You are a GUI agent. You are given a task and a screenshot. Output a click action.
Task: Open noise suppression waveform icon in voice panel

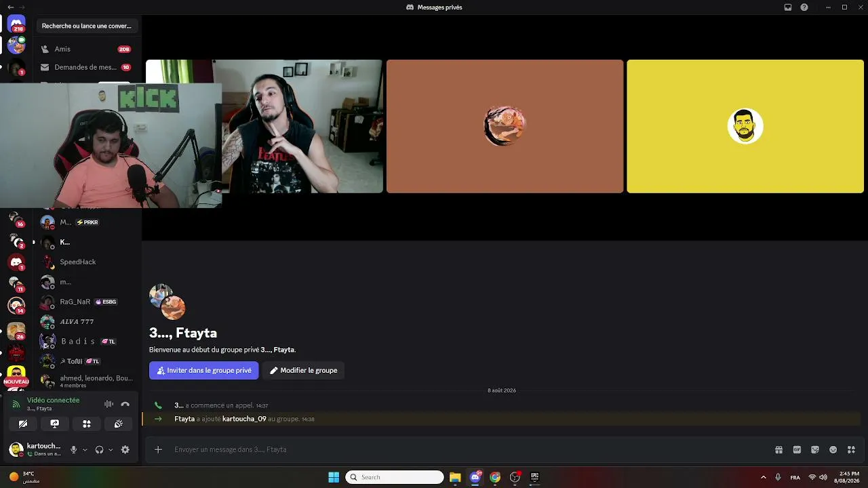[x=108, y=404]
